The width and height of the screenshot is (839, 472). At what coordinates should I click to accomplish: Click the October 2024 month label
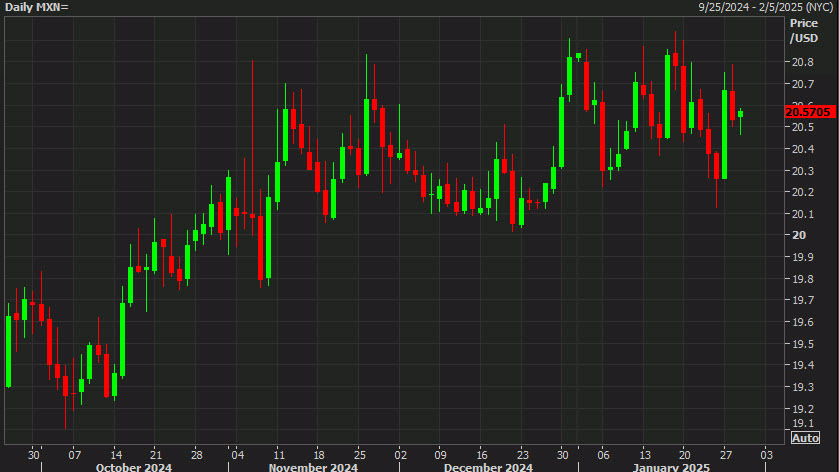134,467
